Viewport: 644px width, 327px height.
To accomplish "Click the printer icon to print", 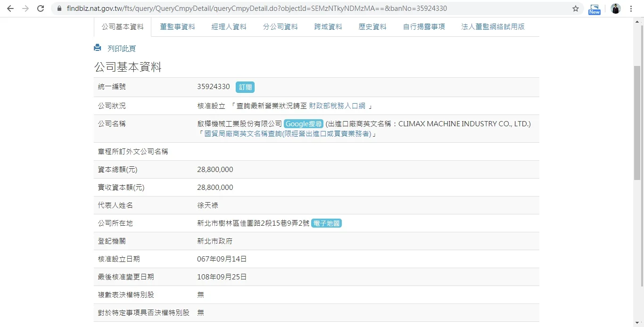I will 98,48.
